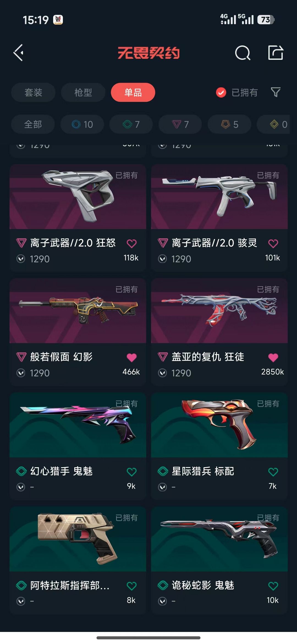This screenshot has height=644, width=297.
Task: Favorite 星际猎兵 标配 heart icon
Action: click(273, 472)
